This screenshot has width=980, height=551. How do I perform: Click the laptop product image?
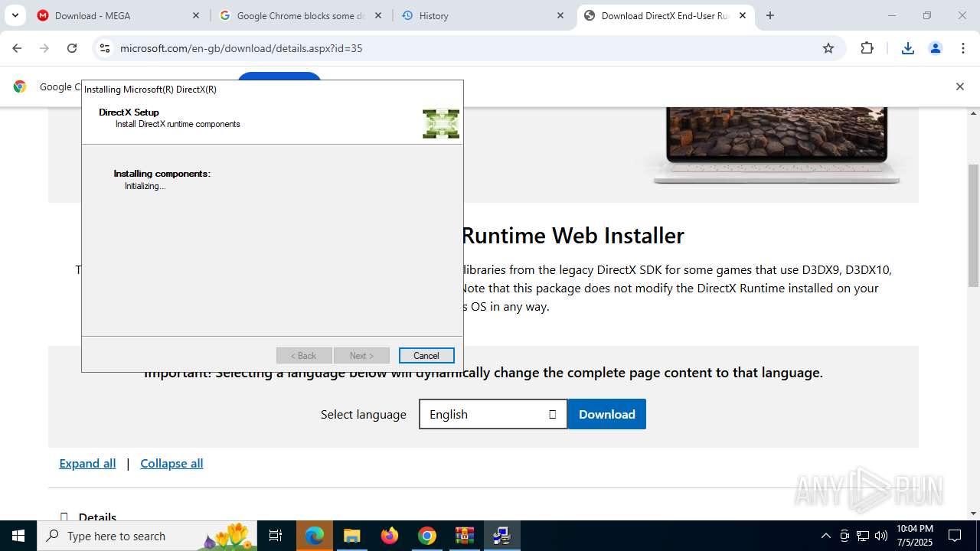(777, 145)
